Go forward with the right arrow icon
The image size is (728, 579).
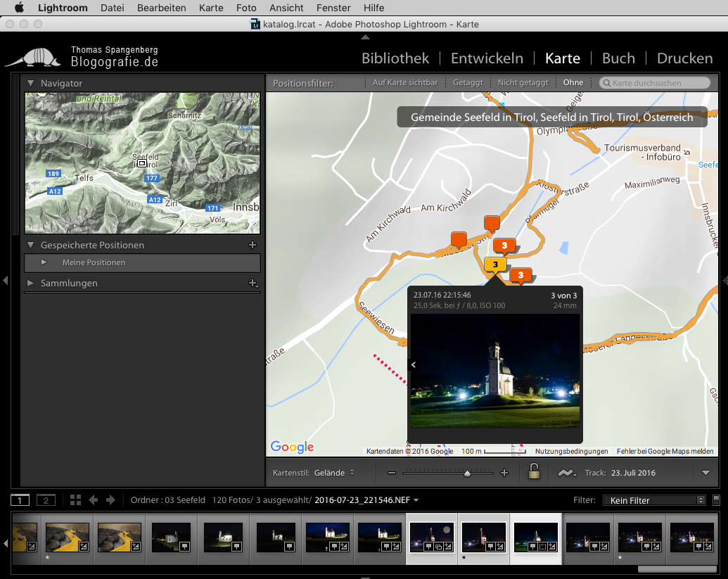(x=110, y=500)
